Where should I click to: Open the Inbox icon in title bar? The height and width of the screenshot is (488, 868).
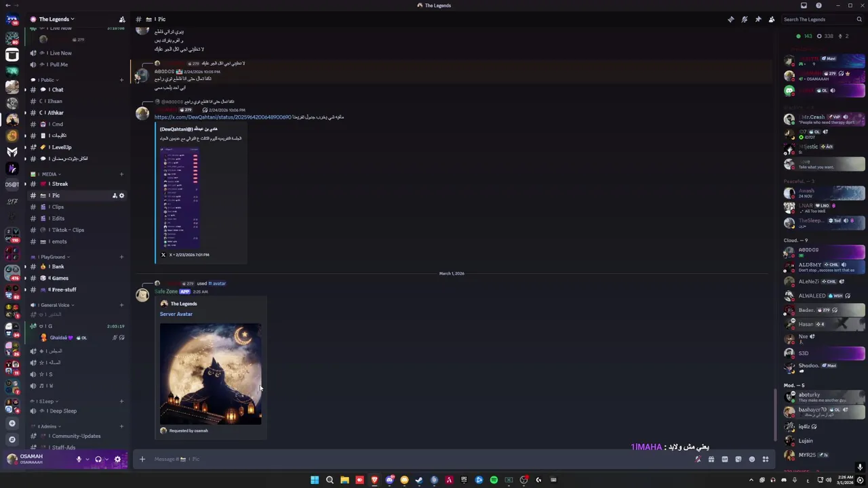tap(804, 5)
